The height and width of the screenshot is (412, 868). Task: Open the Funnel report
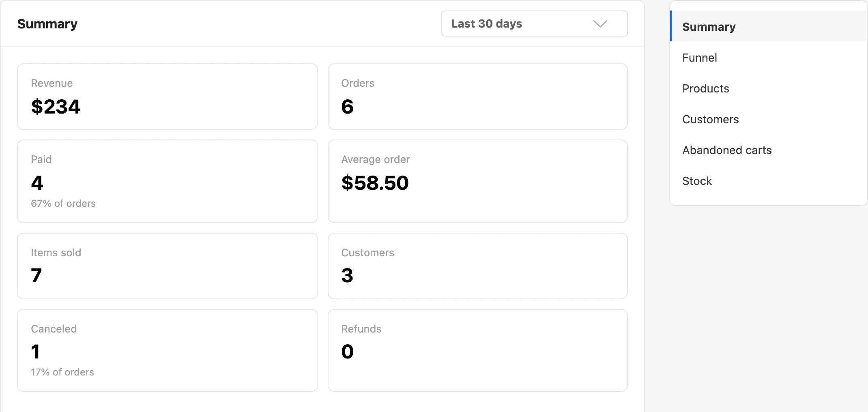769,58
